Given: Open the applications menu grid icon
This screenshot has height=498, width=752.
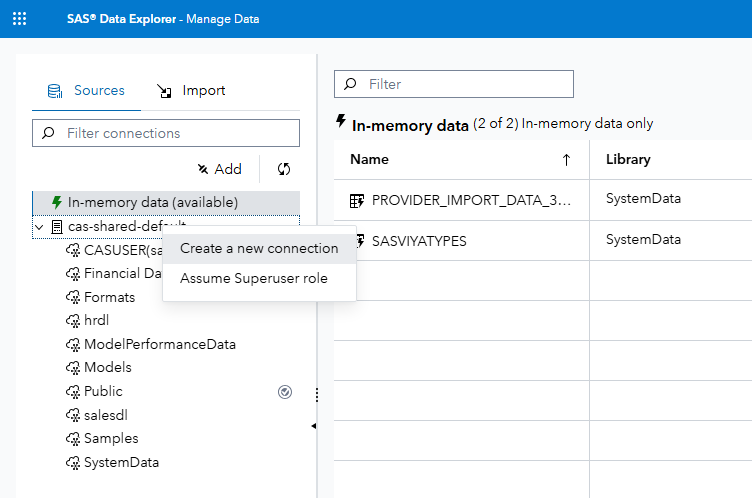Looking at the screenshot, I should click(x=19, y=19).
